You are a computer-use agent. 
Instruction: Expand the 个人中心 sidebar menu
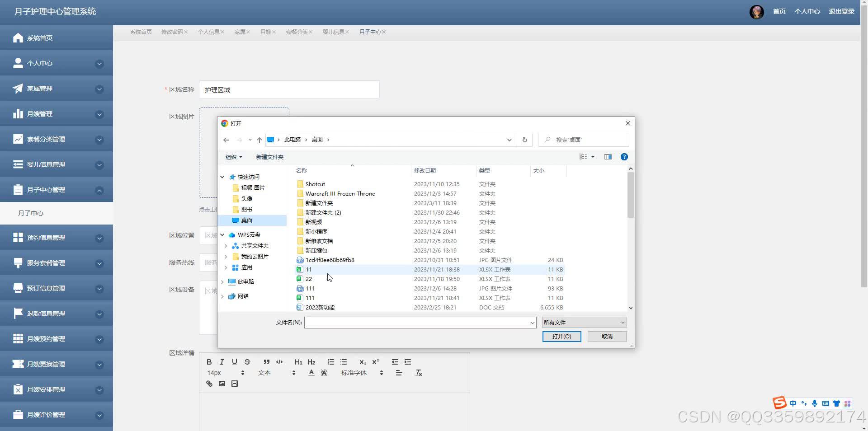(x=57, y=63)
